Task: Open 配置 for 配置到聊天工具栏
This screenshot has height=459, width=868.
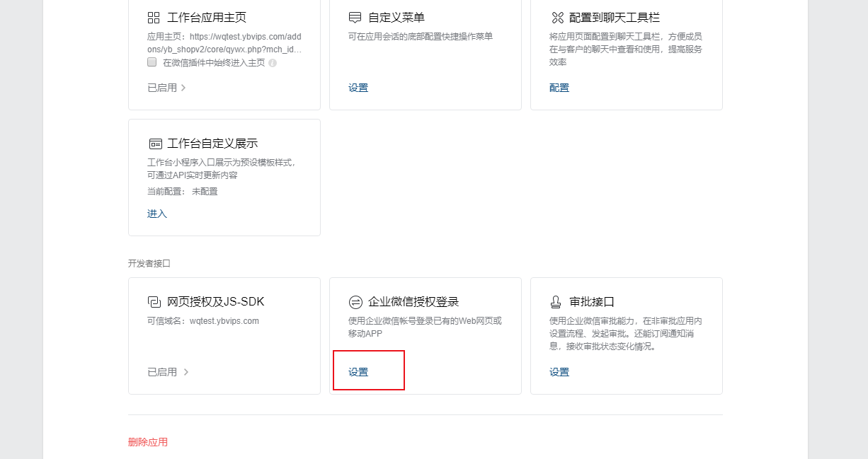Action: pyautogui.click(x=559, y=88)
